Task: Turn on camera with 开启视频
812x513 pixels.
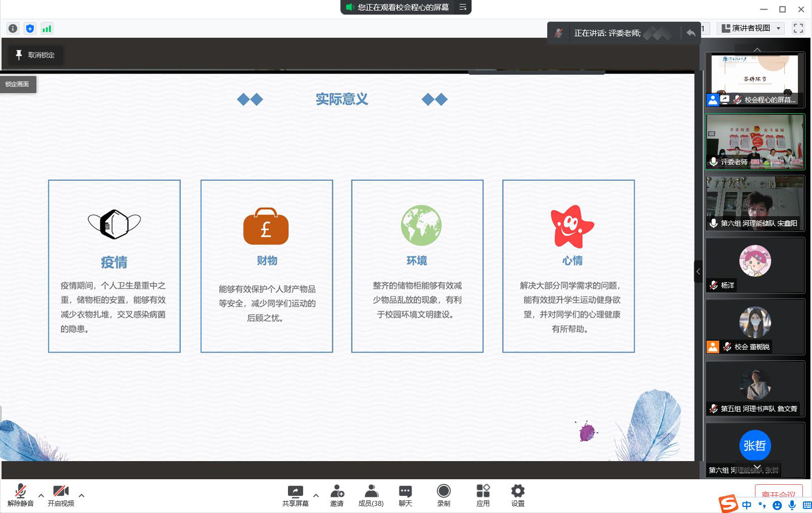Action: point(61,495)
